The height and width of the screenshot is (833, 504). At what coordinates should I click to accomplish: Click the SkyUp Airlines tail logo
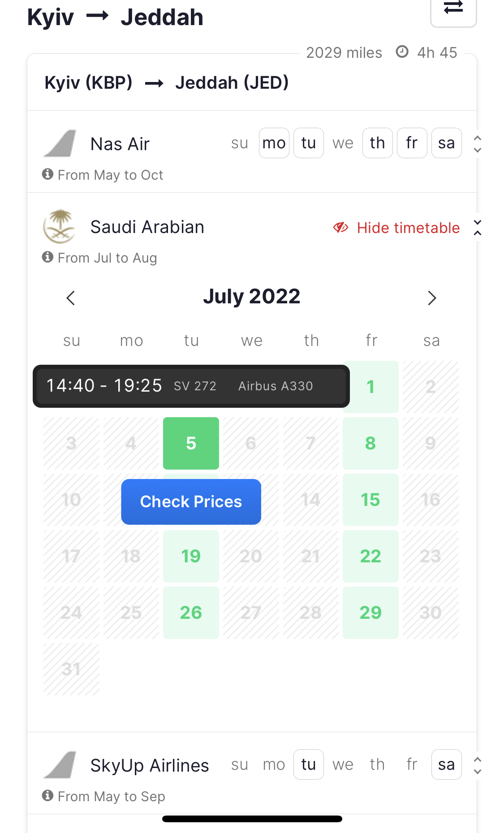tap(60, 765)
